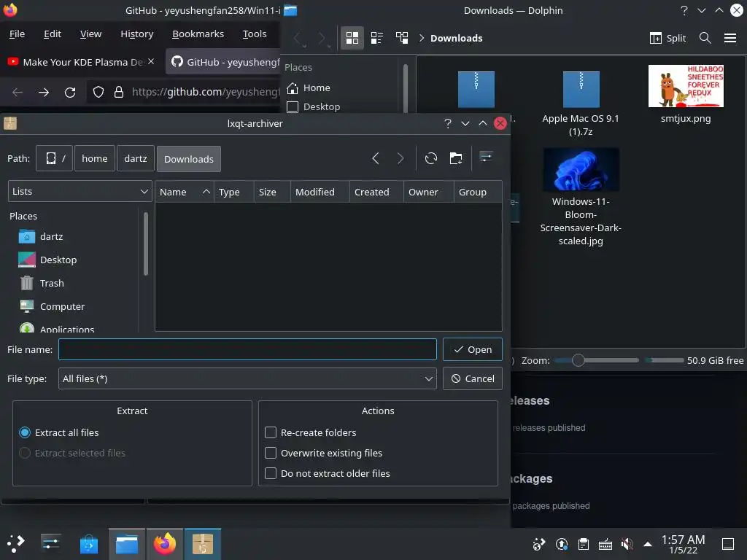747x560 pixels.
Task: Sort by Type column header
Action: pos(234,192)
